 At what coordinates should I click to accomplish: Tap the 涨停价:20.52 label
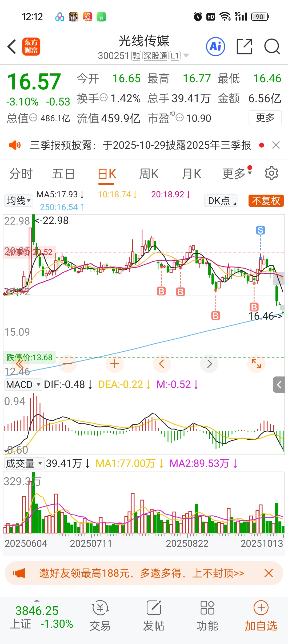[29, 252]
